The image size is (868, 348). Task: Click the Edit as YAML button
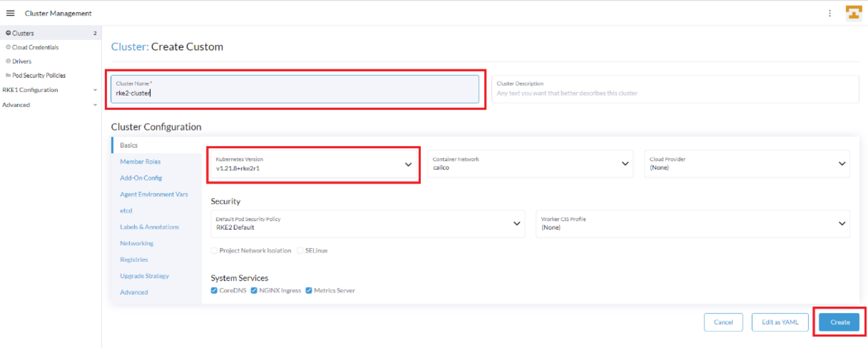780,322
